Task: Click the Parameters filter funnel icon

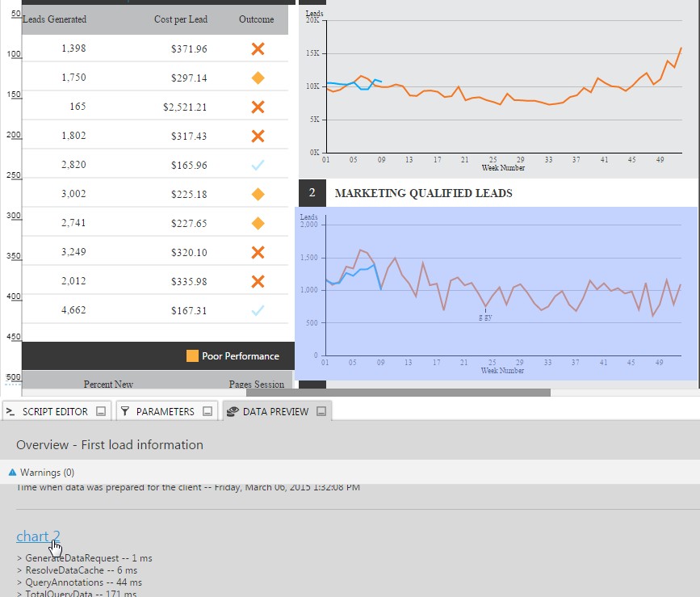Action: (125, 411)
